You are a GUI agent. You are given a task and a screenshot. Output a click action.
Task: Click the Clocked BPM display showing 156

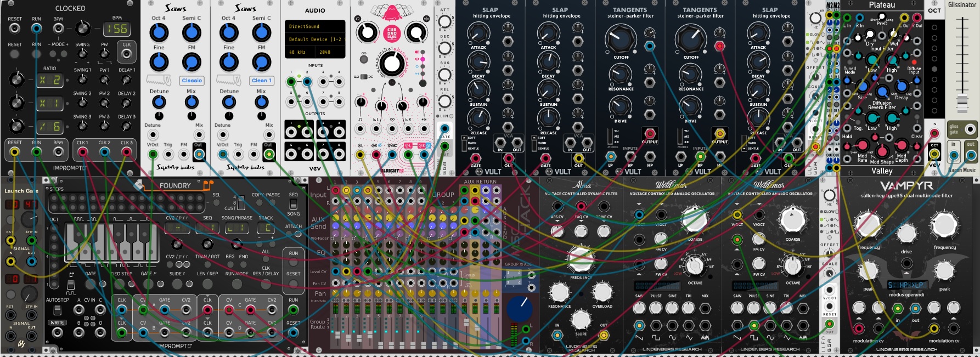pyautogui.click(x=117, y=29)
